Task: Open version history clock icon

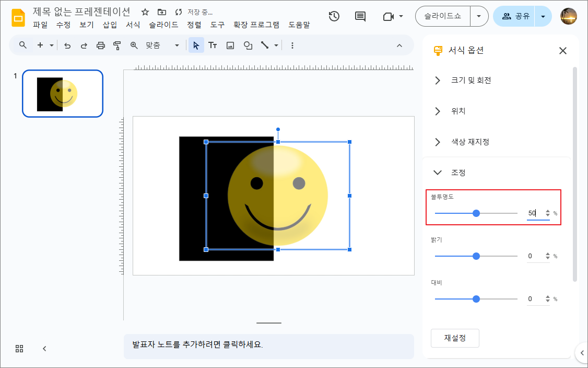Action: [x=334, y=17]
